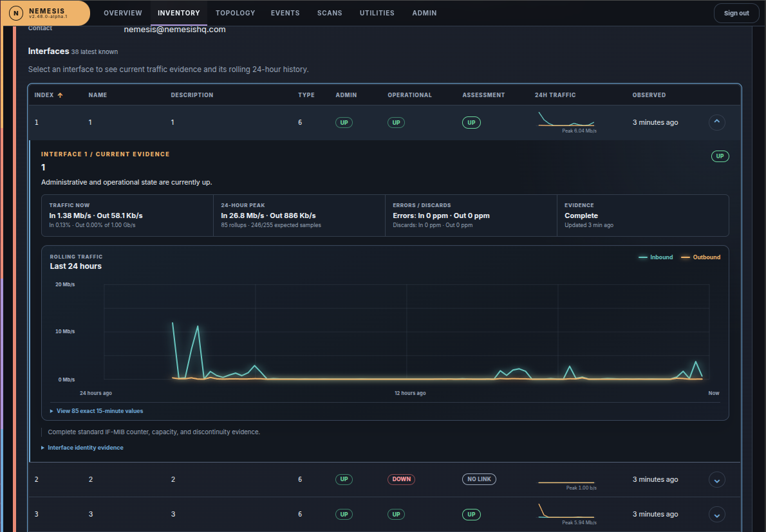766x532 pixels.
Task: Click 'Updated 3 min ago' text
Action: 589,226
